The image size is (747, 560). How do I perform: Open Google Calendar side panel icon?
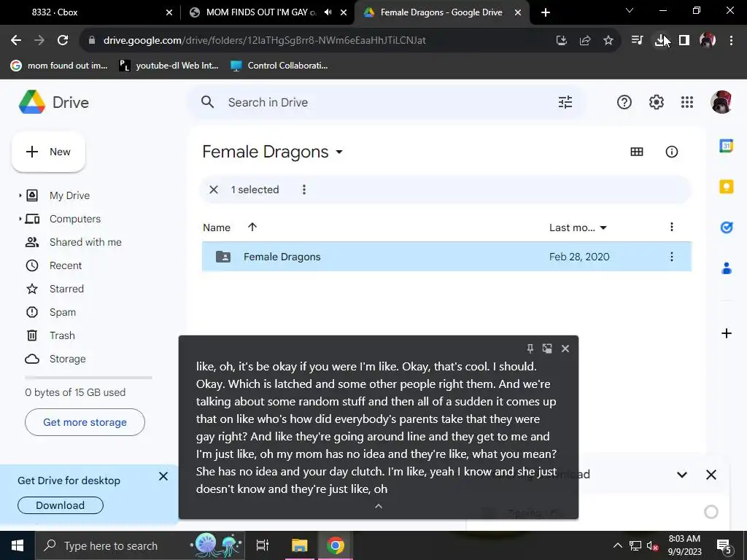point(726,146)
